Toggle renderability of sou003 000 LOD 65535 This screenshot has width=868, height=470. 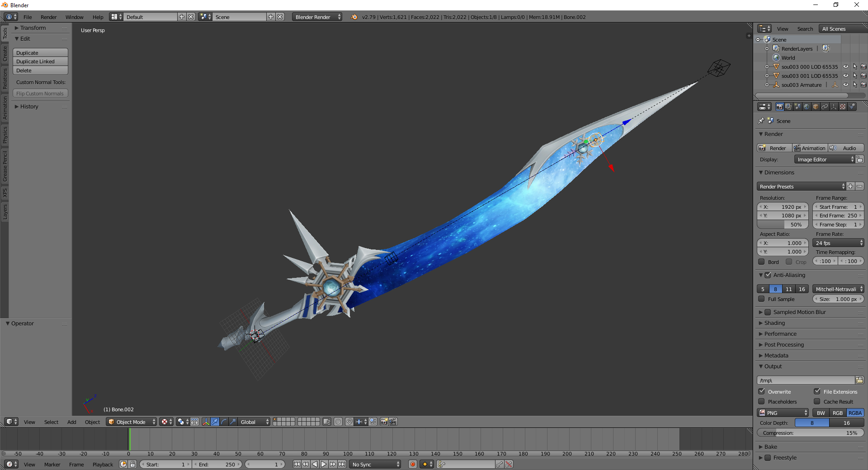tap(863, 66)
